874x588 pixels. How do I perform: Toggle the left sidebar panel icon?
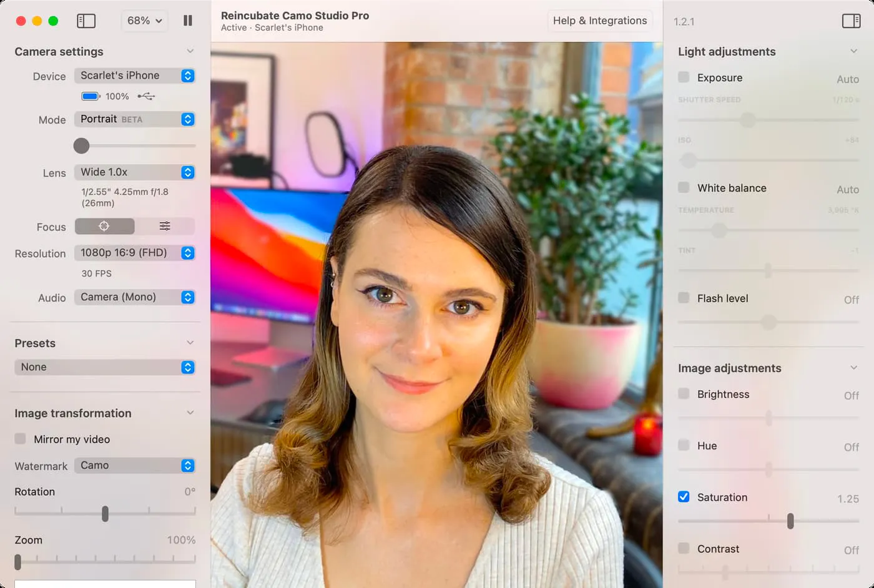pyautogui.click(x=86, y=21)
